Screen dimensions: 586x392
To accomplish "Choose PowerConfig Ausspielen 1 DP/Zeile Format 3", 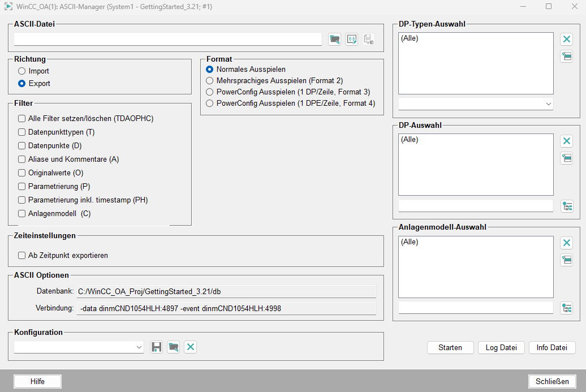I will [x=210, y=92].
